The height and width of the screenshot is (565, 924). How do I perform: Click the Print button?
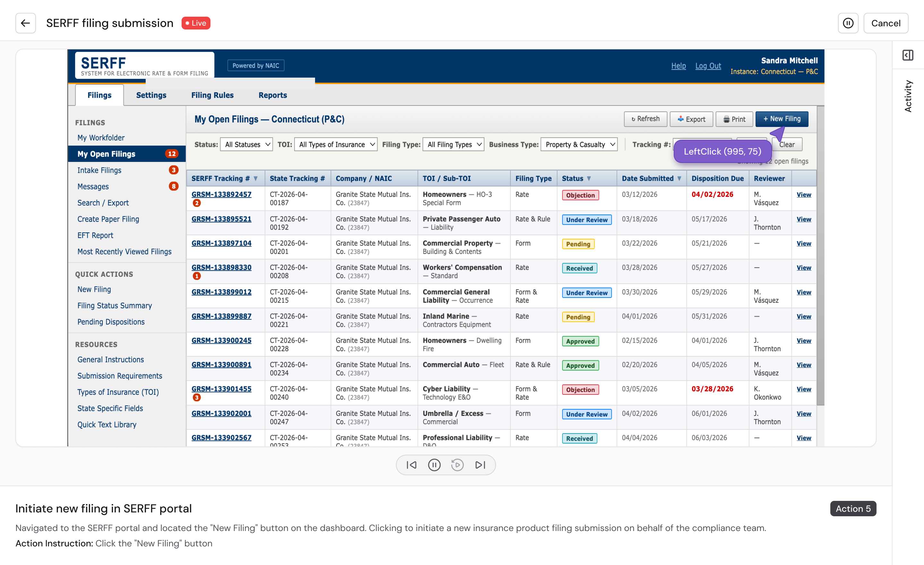point(734,119)
